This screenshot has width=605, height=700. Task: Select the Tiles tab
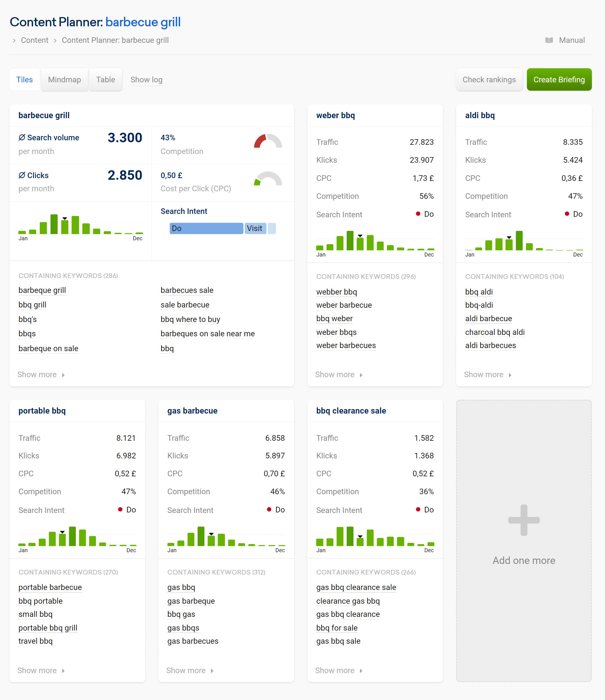pyautogui.click(x=25, y=80)
